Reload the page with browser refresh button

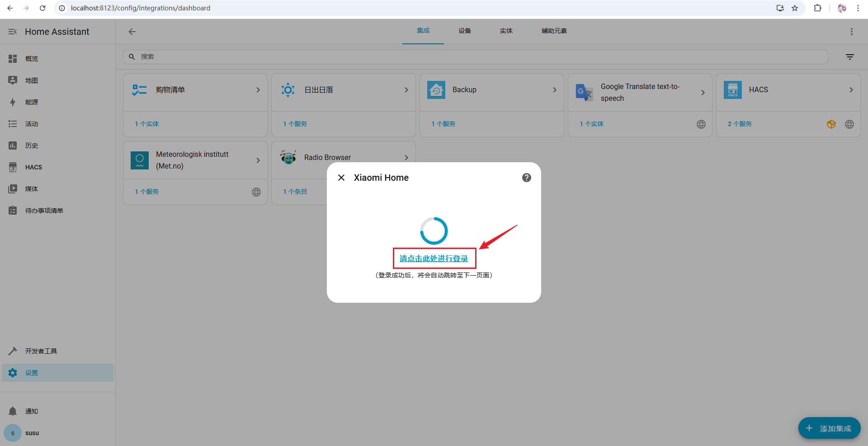tap(42, 8)
